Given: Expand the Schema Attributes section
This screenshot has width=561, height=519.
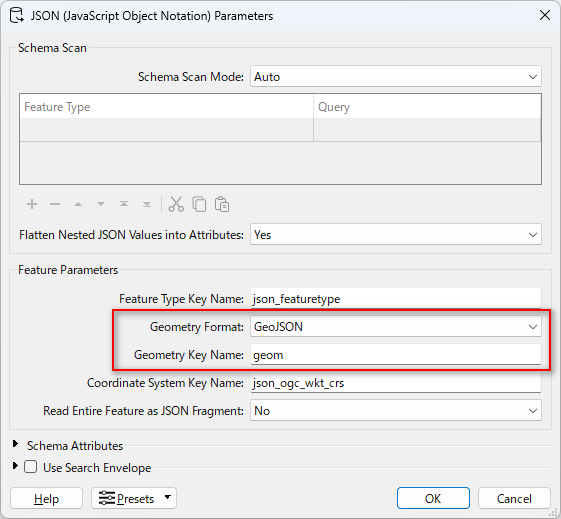Looking at the screenshot, I should pyautogui.click(x=15, y=444).
